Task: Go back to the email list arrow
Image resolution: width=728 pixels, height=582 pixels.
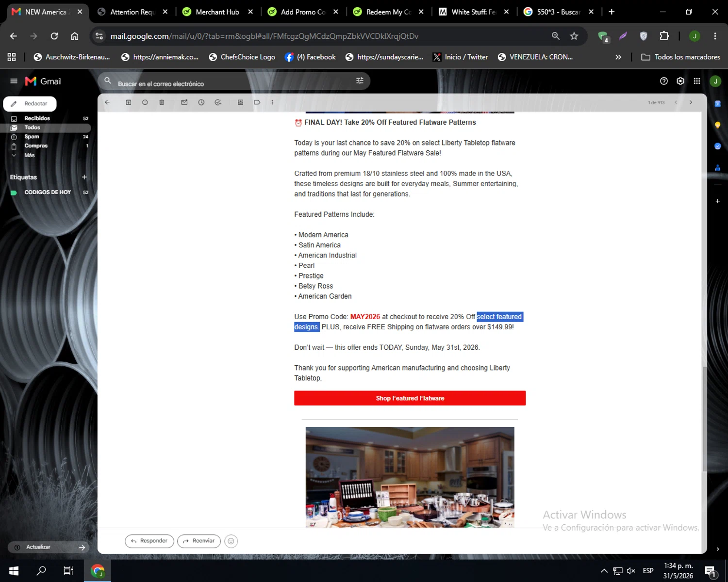Action: [107, 102]
